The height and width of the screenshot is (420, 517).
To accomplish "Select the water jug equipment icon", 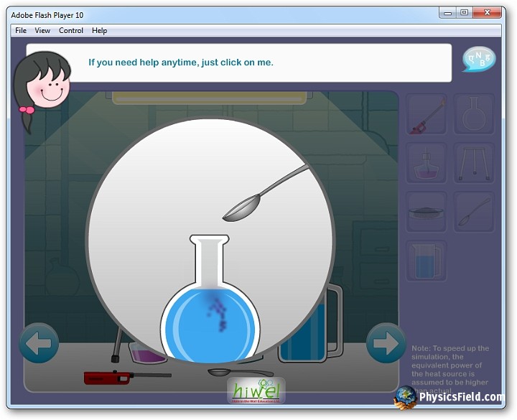I will click(427, 261).
